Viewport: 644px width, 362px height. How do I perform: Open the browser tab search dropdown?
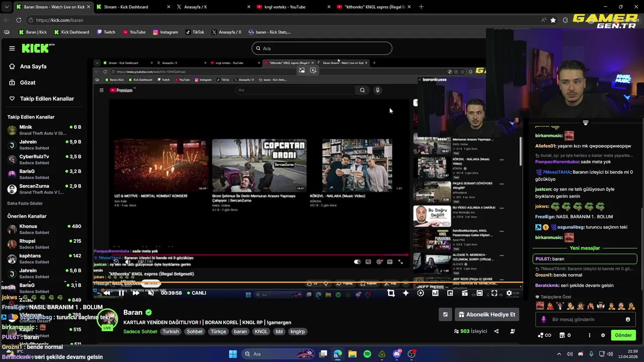tap(6, 7)
